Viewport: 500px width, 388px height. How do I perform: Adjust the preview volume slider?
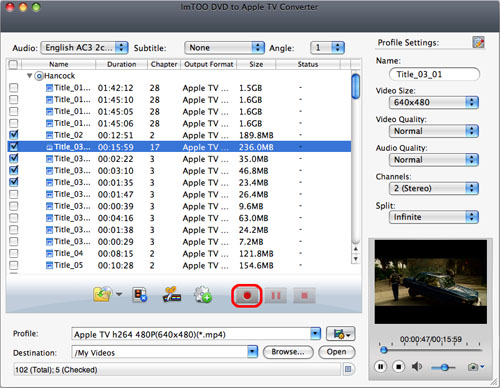tap(444, 368)
